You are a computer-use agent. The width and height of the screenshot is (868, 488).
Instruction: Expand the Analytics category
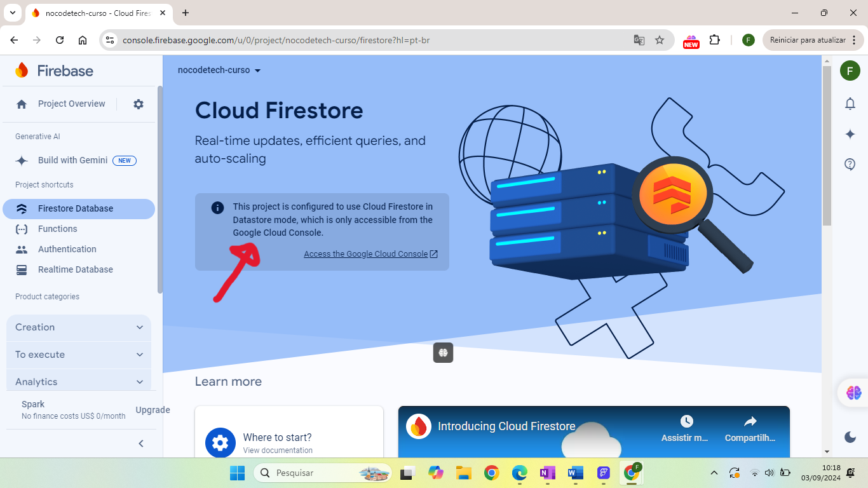(79, 382)
